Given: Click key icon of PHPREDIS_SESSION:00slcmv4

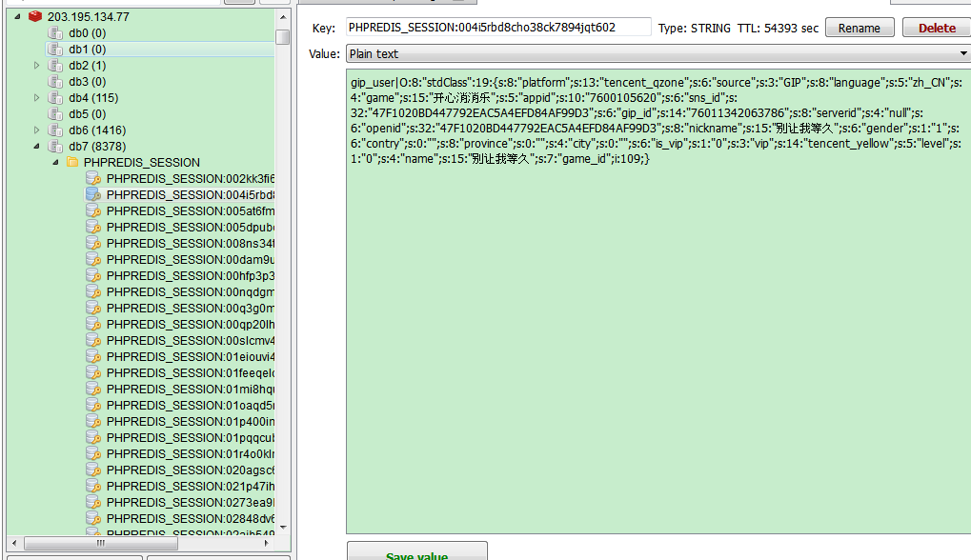Looking at the screenshot, I should tap(93, 340).
